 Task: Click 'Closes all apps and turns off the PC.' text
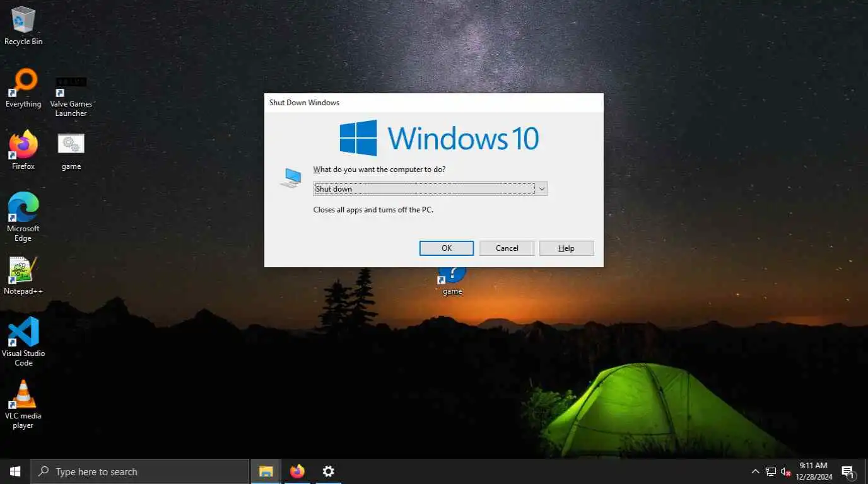click(x=373, y=209)
